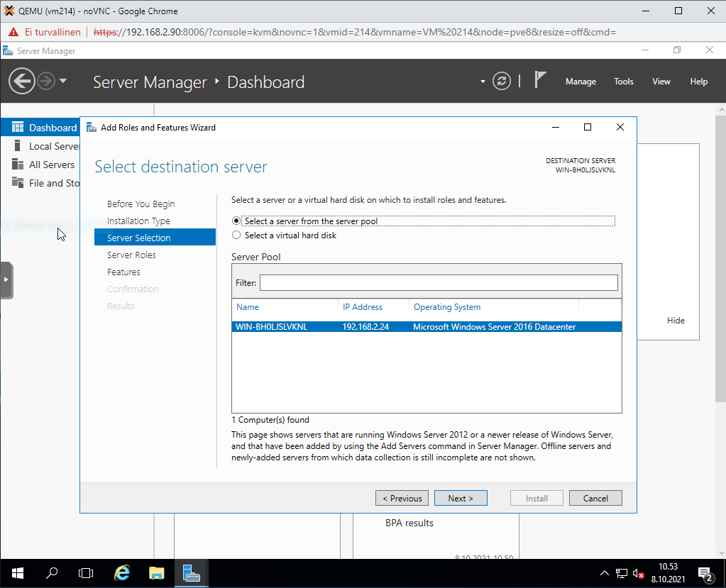Viewport: 726px width, 588px height.
Task: Click the muted volume tray icon
Action: point(638,574)
